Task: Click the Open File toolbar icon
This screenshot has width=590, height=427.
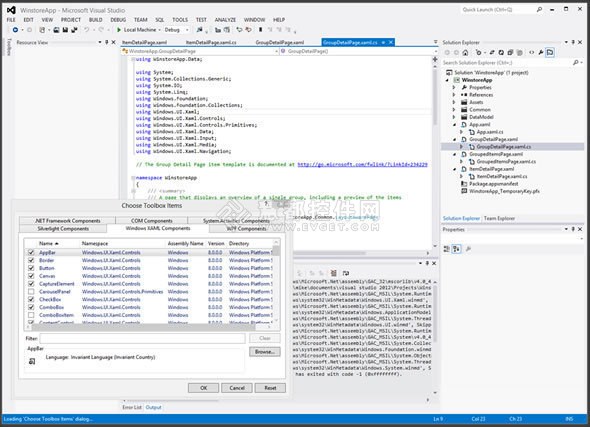Action: 56,30
